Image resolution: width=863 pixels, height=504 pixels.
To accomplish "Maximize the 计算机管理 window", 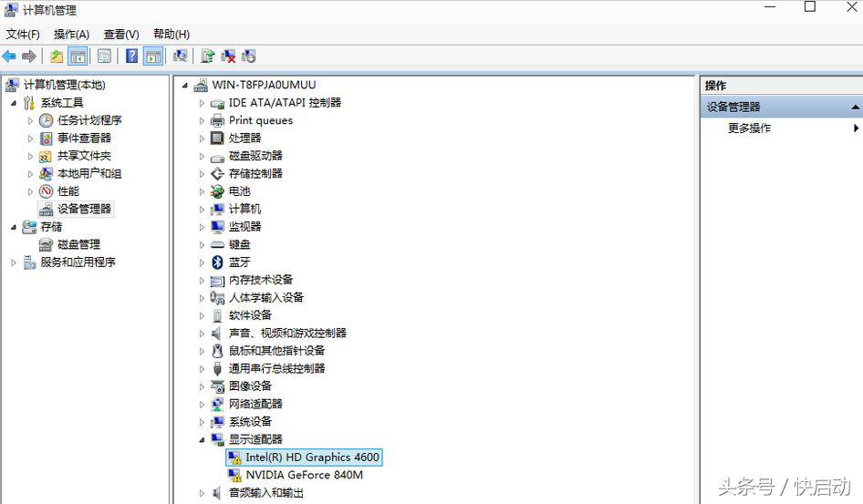I will tap(810, 6).
